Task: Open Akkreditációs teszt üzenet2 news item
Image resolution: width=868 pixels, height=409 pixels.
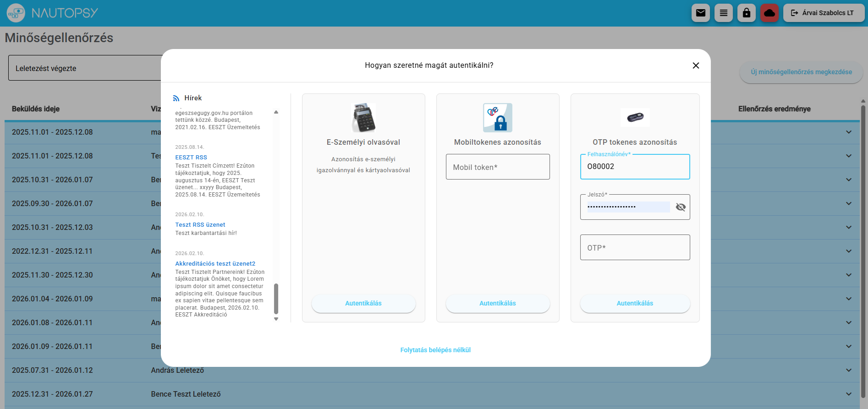Action: point(215,264)
